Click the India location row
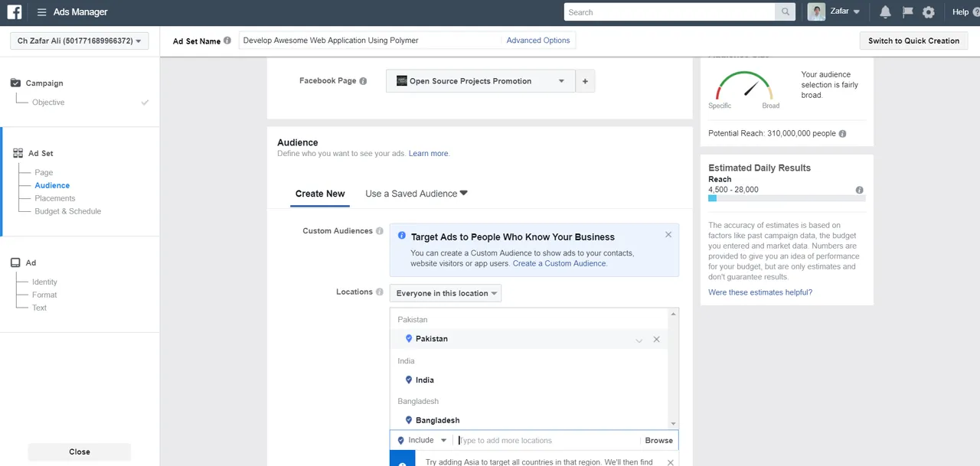 tap(529, 380)
